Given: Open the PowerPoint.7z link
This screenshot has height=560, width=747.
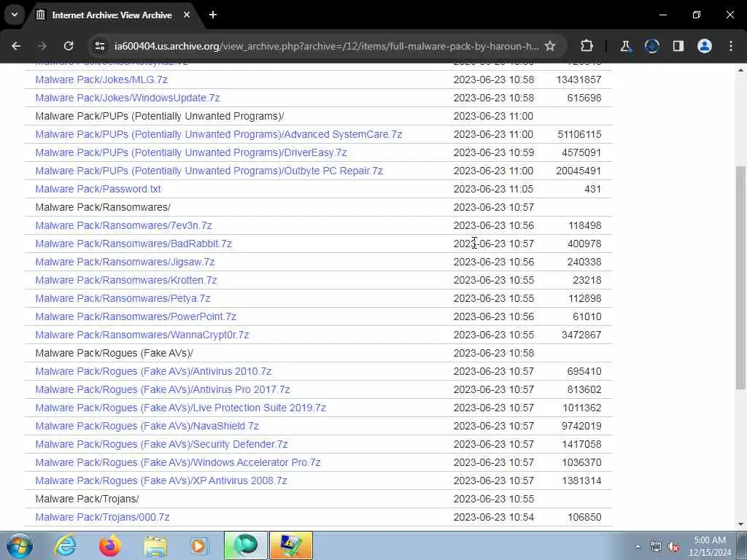Looking at the screenshot, I should pyautogui.click(x=136, y=316).
